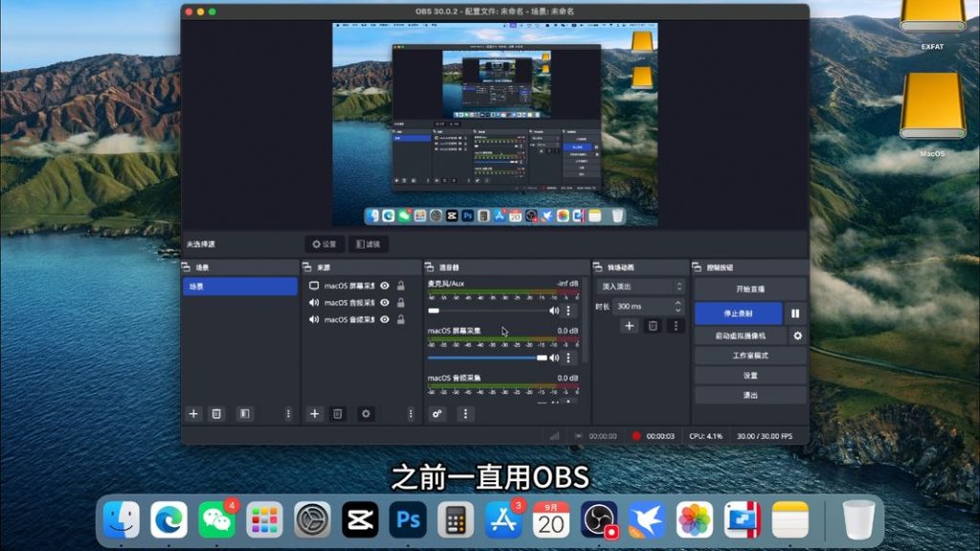Click the 启动虚拟摄像机 button
This screenshot has height=551, width=980.
741,336
